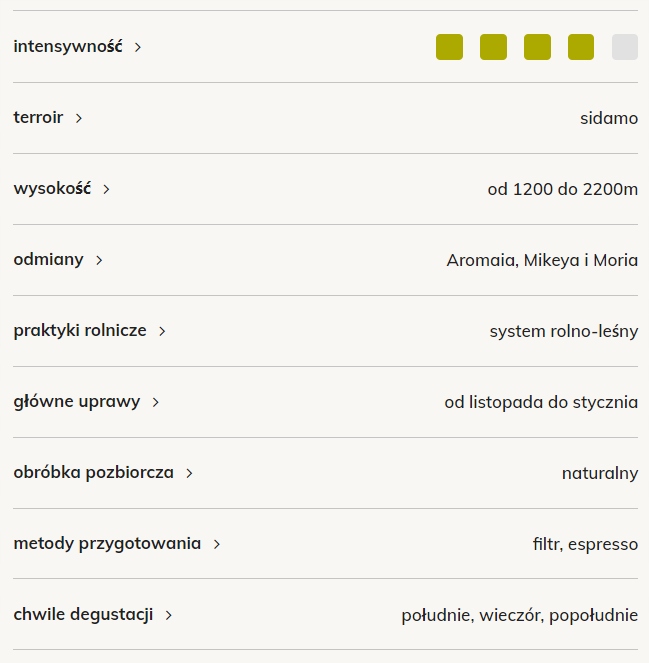Click the praktyki rolnicze chevron icon
Screen dimensions: 649x663
click(x=162, y=331)
